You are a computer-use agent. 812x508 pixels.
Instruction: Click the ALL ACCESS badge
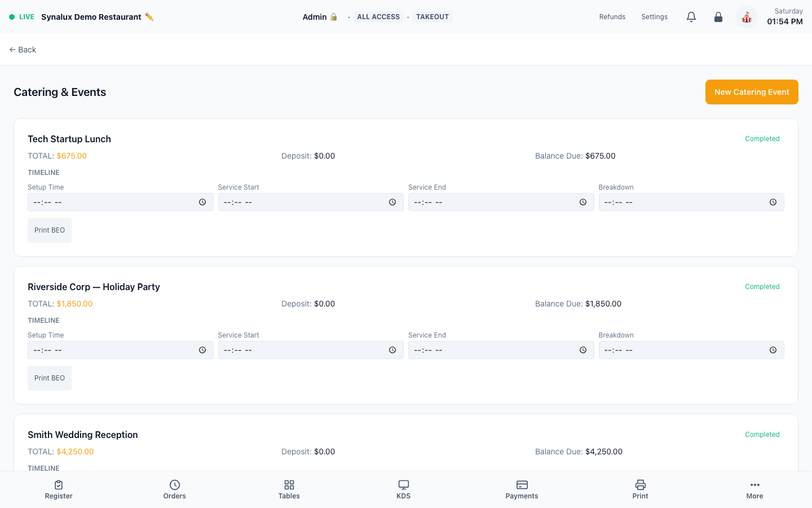click(378, 17)
